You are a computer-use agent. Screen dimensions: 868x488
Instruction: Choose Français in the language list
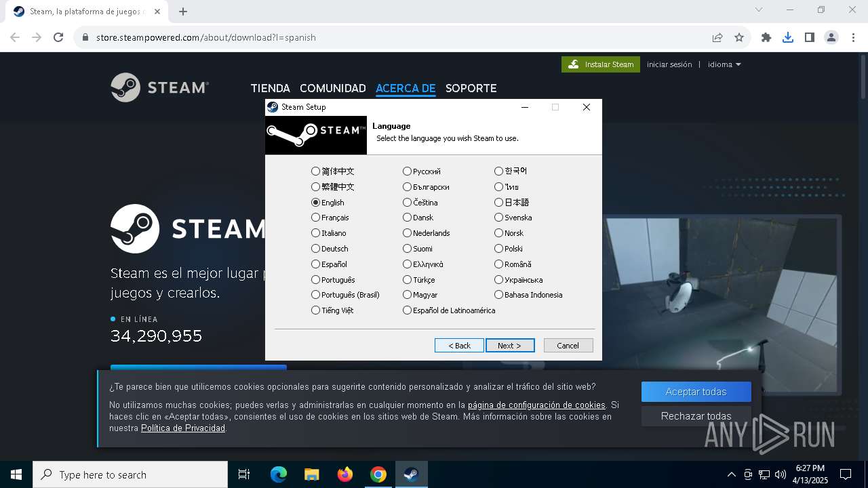pos(330,218)
